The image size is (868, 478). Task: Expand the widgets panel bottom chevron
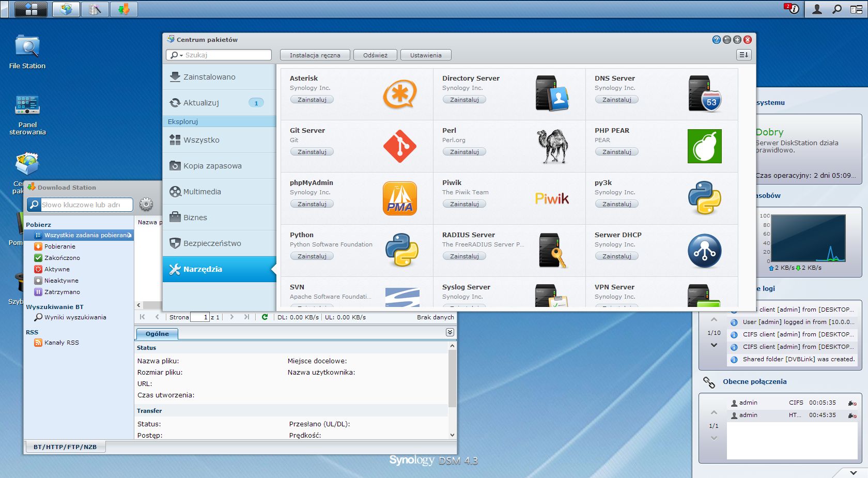(853, 472)
